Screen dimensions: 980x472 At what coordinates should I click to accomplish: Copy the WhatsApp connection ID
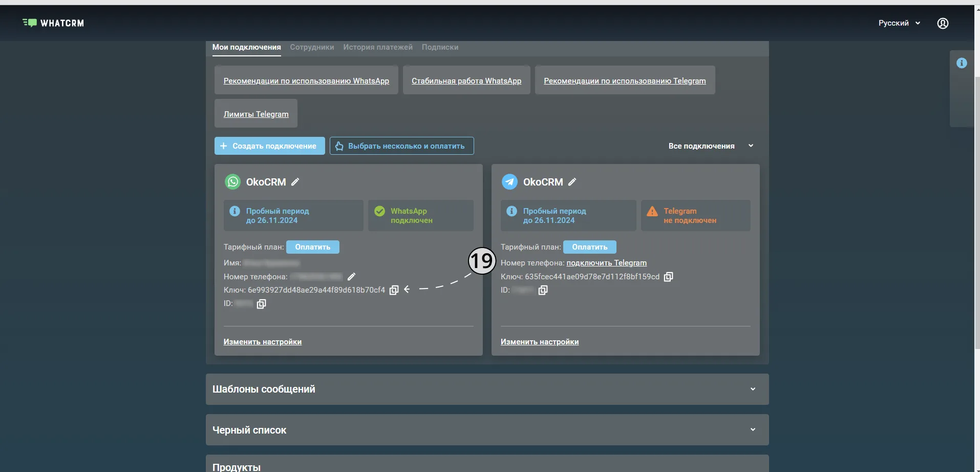click(261, 304)
